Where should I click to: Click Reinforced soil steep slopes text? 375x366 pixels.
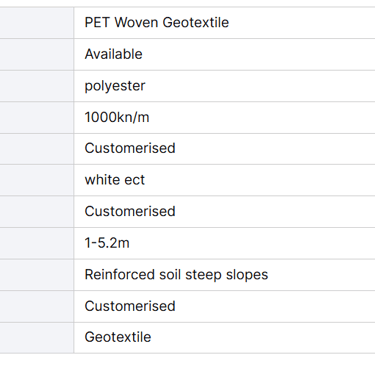176,275
